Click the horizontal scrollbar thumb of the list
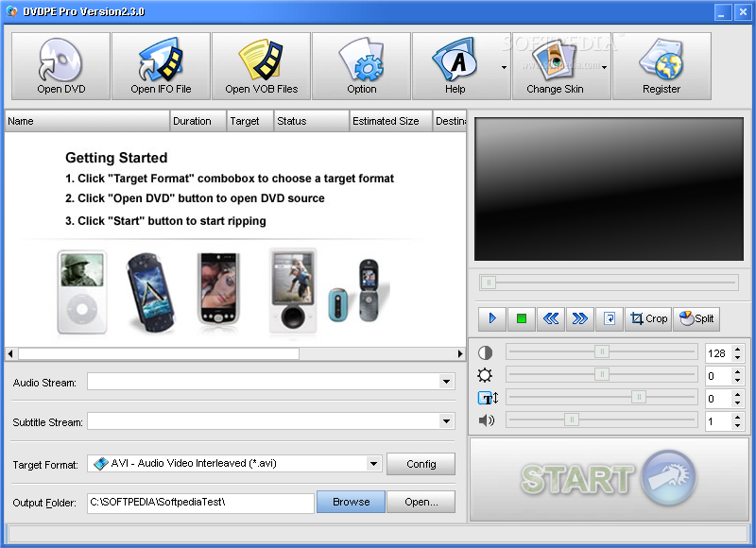 pos(159,353)
